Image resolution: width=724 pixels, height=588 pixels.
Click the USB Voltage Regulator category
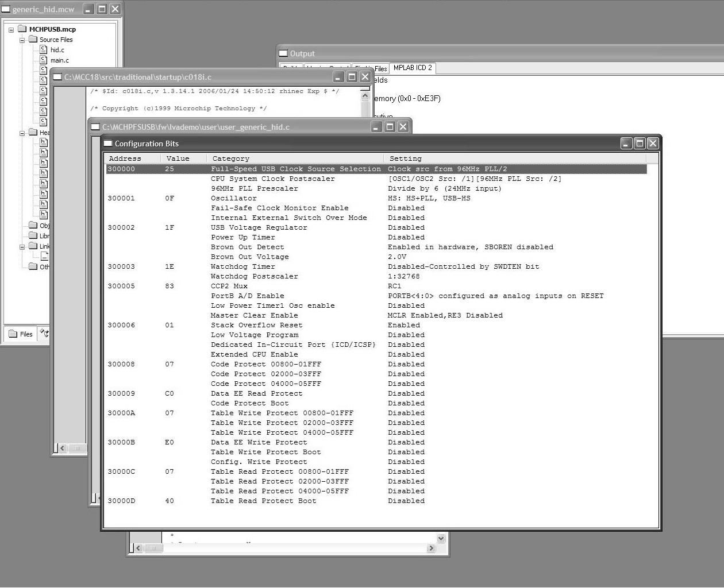coord(259,227)
